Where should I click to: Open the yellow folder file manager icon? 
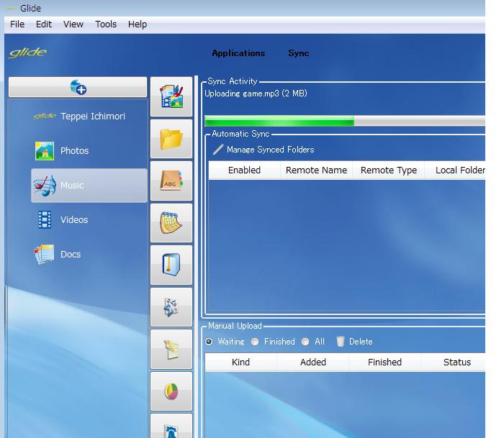click(171, 139)
